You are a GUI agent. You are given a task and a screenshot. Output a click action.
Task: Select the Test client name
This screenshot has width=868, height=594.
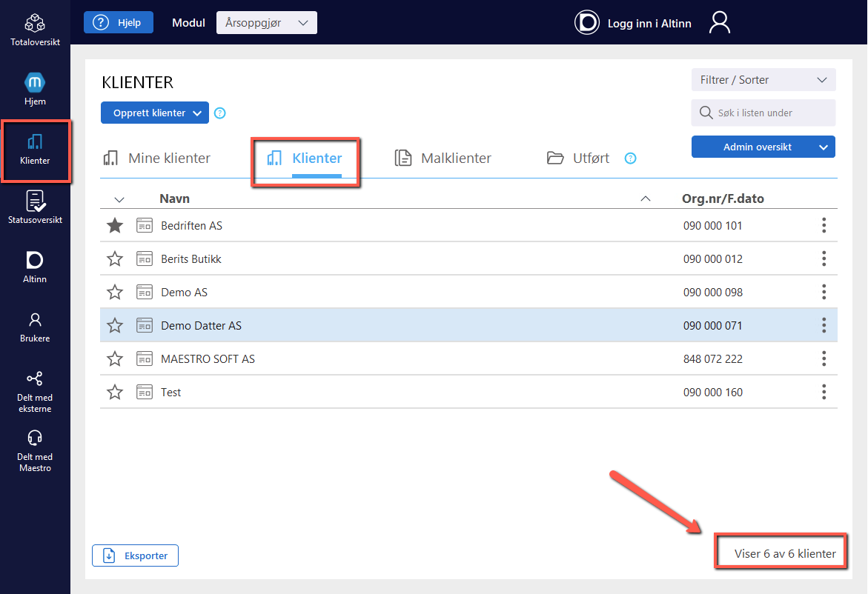[171, 392]
